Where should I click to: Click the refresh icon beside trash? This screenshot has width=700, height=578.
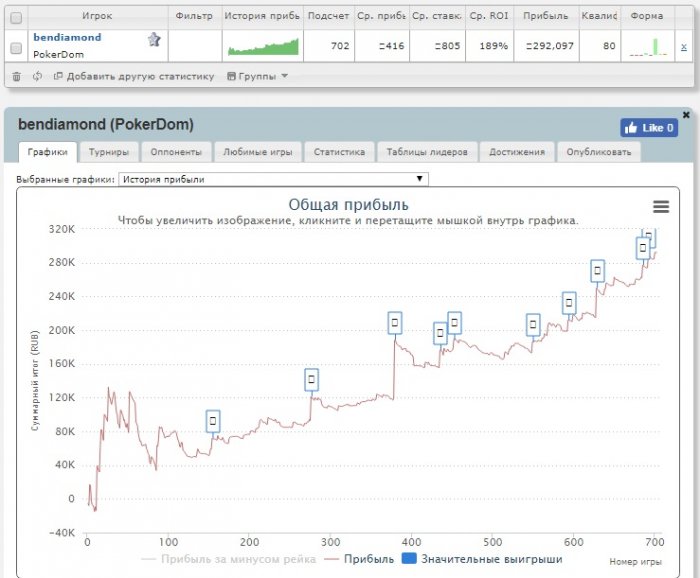[38, 76]
